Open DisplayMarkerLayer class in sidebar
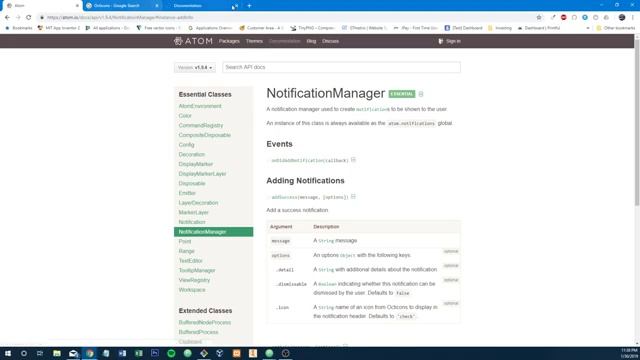Image resolution: width=640 pixels, height=360 pixels. tap(202, 174)
